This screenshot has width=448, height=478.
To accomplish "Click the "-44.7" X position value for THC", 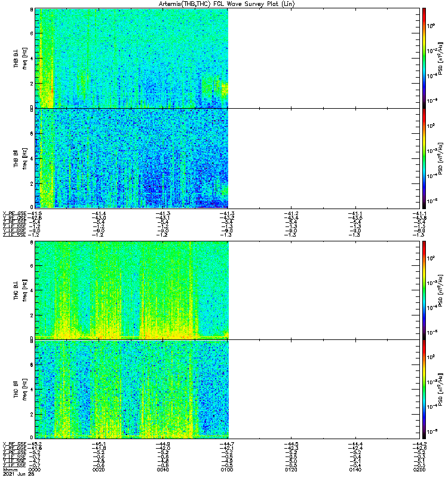I will (227, 444).
